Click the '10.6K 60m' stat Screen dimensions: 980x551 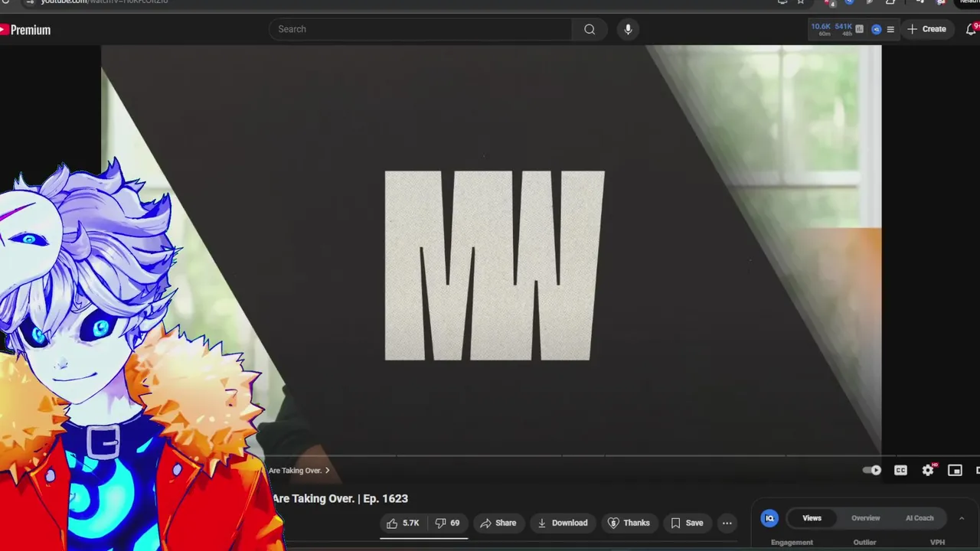[x=821, y=29]
